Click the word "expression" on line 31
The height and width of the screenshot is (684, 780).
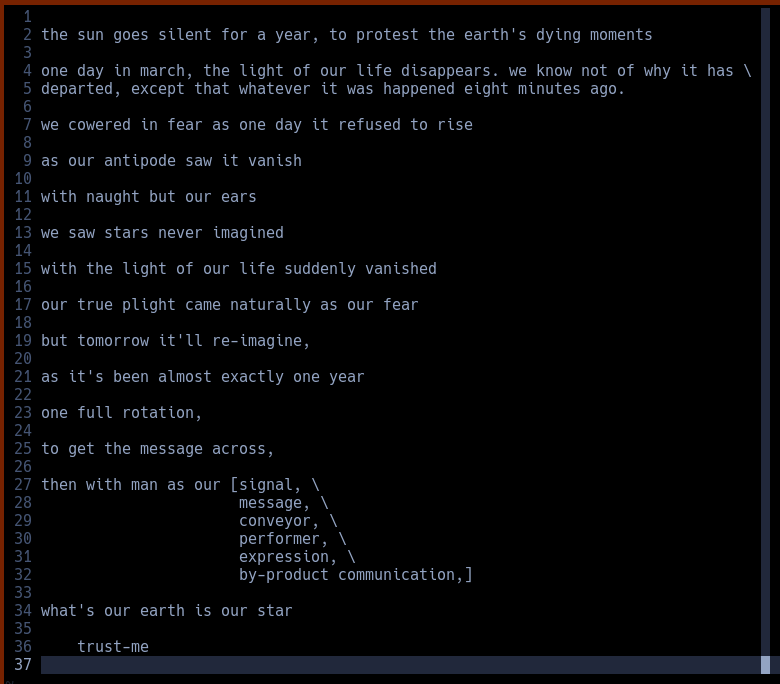pos(284,557)
